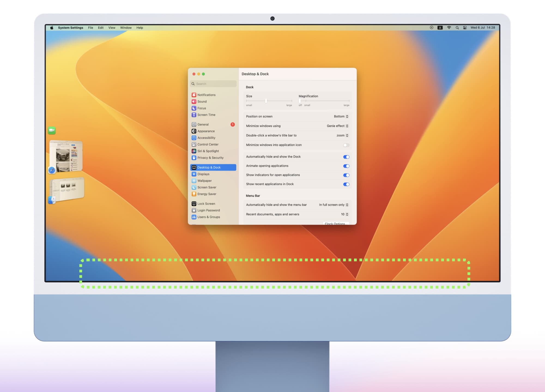Turn off Show recent applications in Dock

pos(346,184)
